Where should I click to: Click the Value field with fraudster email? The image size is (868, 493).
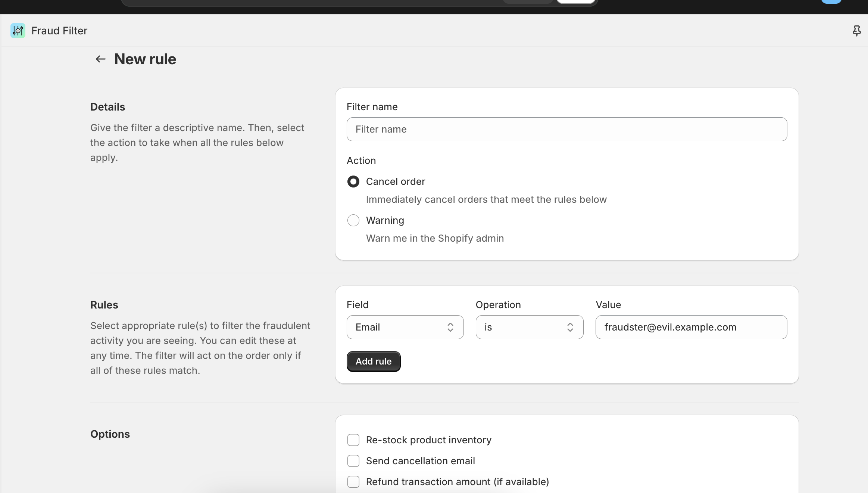click(691, 327)
